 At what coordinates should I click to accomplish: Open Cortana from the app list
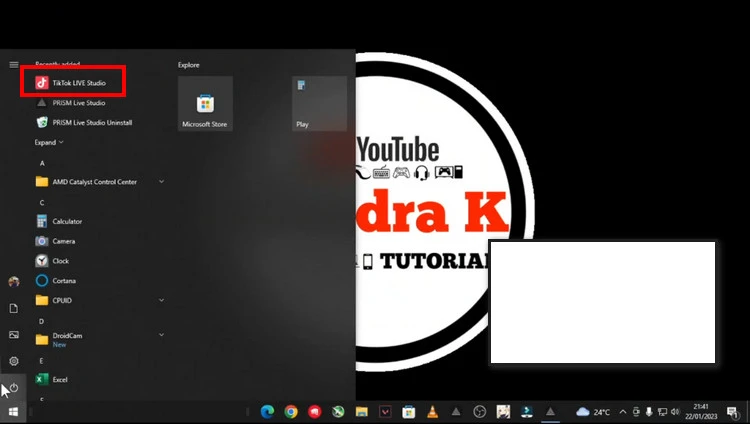(56, 281)
